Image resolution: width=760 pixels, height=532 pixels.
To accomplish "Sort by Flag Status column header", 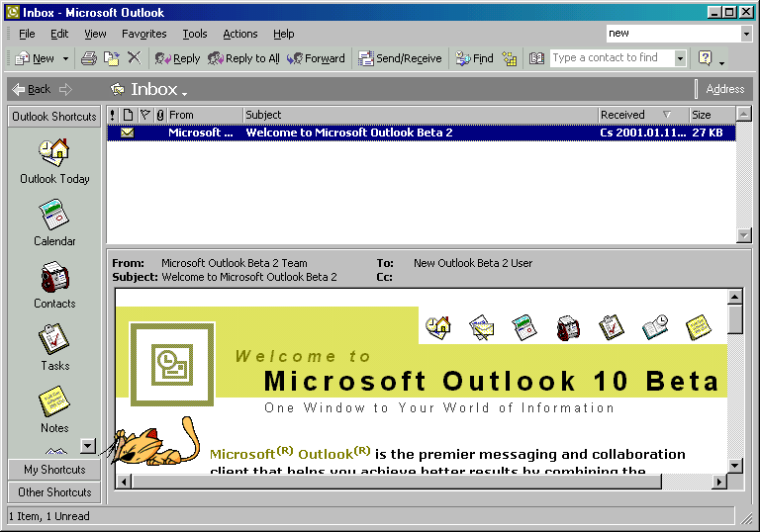I will pyautogui.click(x=145, y=116).
